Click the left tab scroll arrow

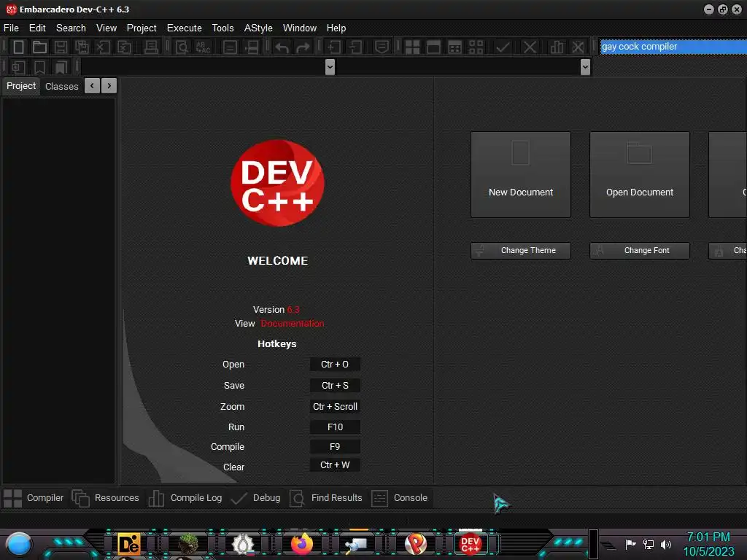pyautogui.click(x=92, y=86)
